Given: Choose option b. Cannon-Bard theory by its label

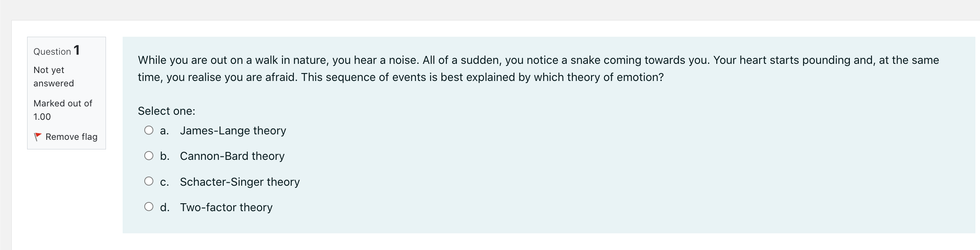Looking at the screenshot, I should tap(232, 156).
